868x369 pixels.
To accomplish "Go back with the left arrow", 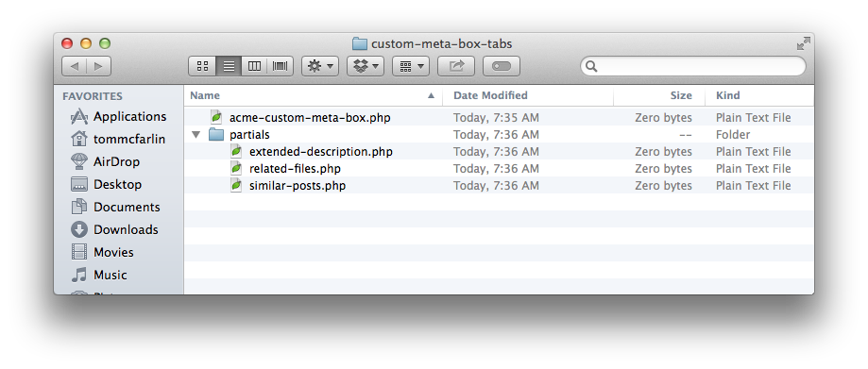I will point(75,66).
